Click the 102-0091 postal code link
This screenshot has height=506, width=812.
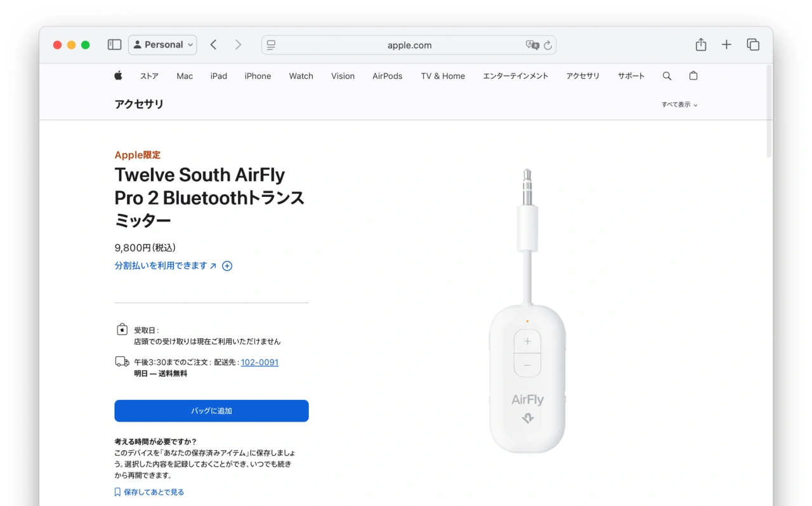[259, 362]
